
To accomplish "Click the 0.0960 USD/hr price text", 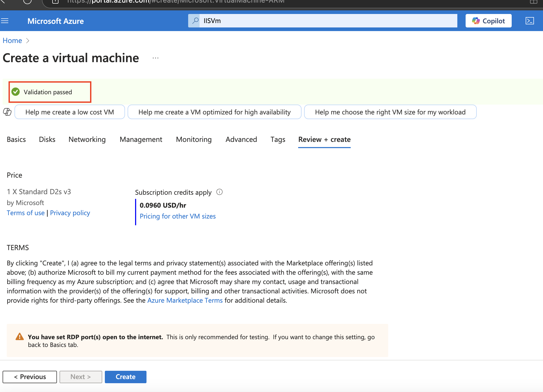I will coord(163,205).
